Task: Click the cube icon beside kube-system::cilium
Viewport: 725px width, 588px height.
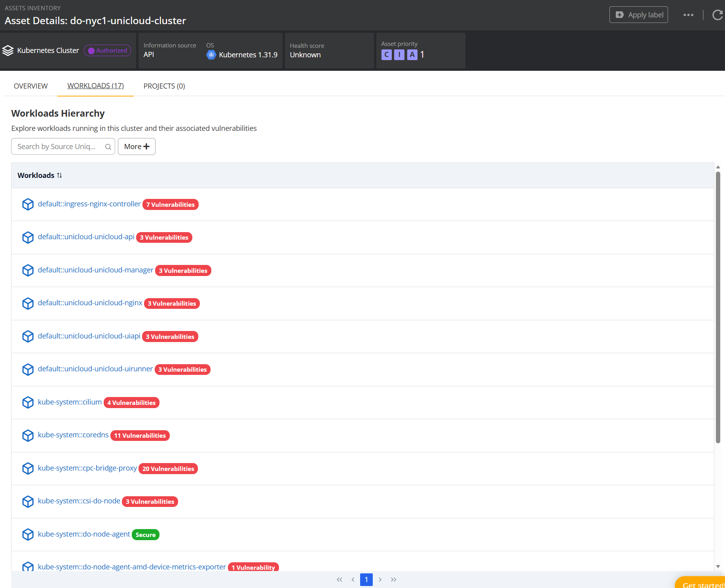Action: (x=28, y=403)
